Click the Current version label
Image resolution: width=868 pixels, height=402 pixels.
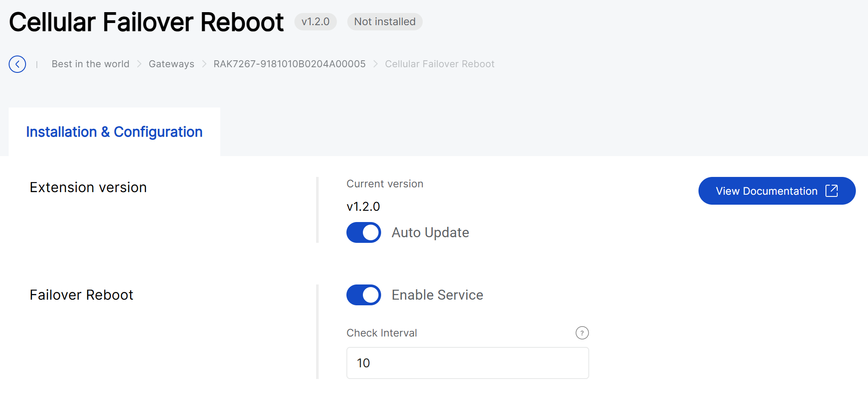(x=385, y=184)
